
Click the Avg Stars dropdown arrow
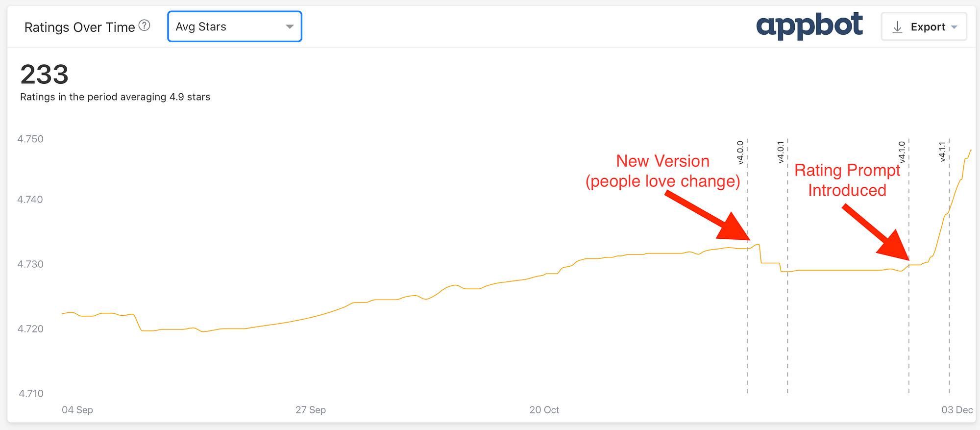click(x=290, y=26)
